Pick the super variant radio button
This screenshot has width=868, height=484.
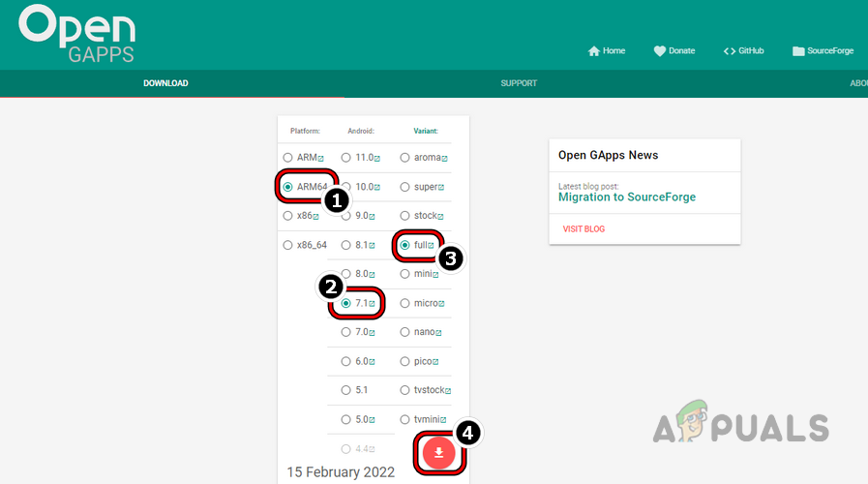(x=405, y=187)
